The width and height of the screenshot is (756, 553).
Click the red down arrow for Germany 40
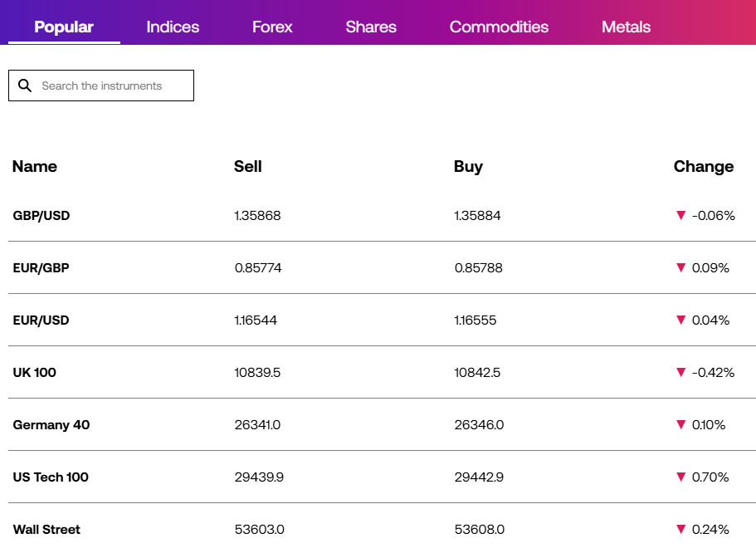680,424
